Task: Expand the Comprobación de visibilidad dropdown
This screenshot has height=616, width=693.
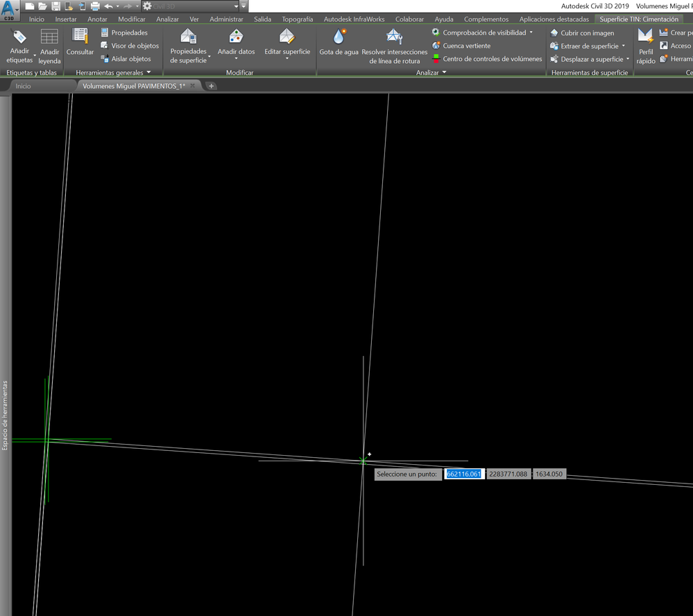Action: tap(531, 33)
